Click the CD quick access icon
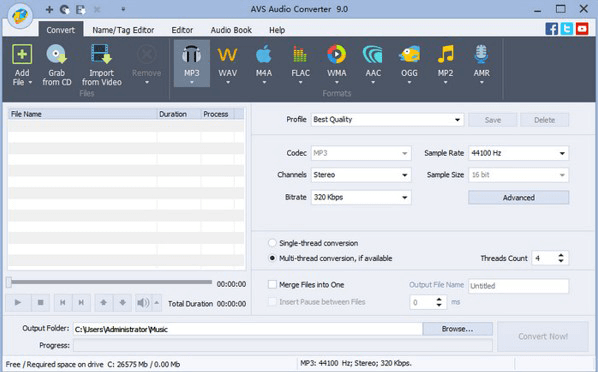Image resolution: width=598 pixels, height=372 pixels. coord(65,9)
